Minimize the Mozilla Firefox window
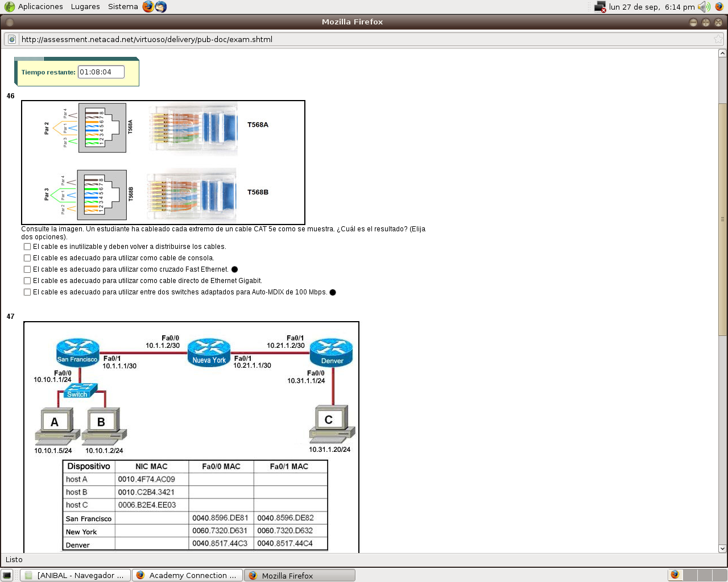This screenshot has height=582, width=728. 693,22
